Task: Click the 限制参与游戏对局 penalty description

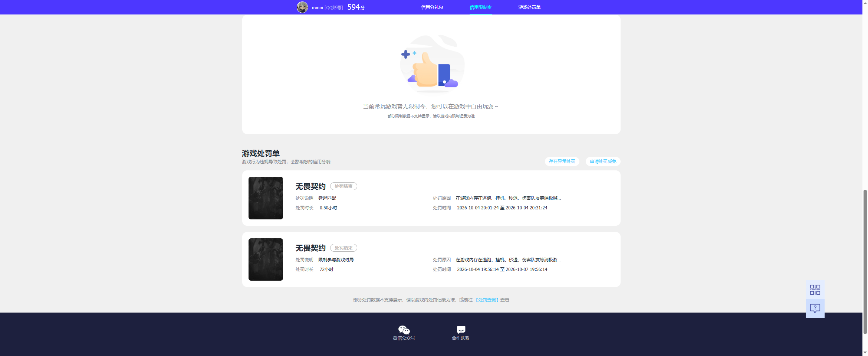Action: click(x=336, y=260)
